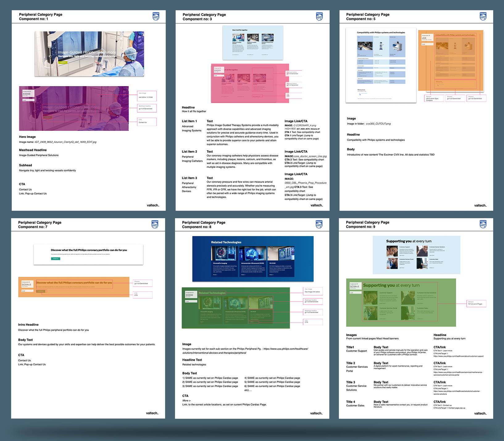504x441 pixels.
Task: Click the 'Subhead' heading on Component 1 page
Action: point(26,165)
